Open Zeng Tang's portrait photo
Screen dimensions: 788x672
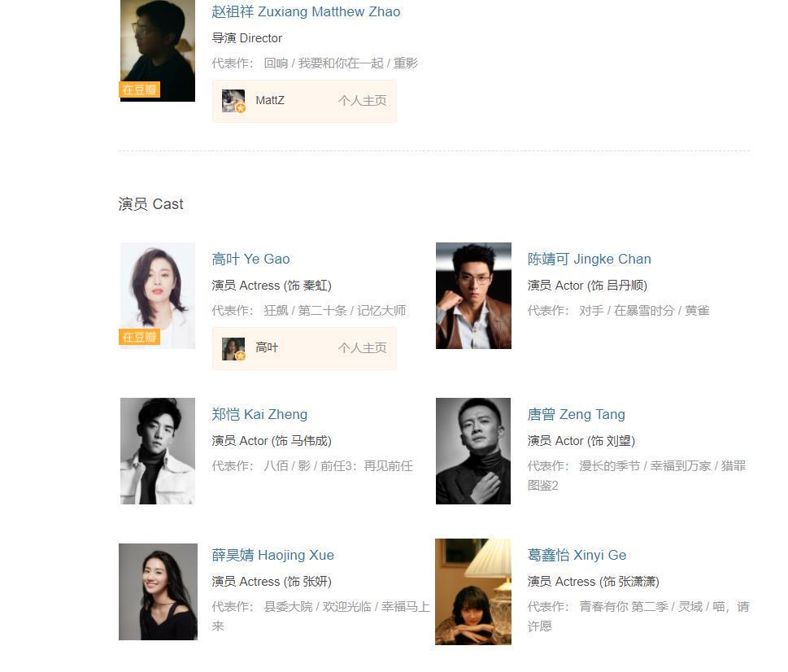(473, 451)
